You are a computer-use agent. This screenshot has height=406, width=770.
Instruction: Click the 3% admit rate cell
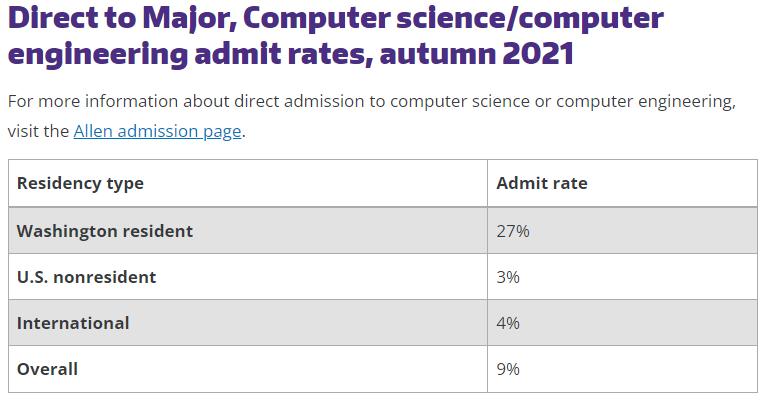pyautogui.click(x=508, y=277)
